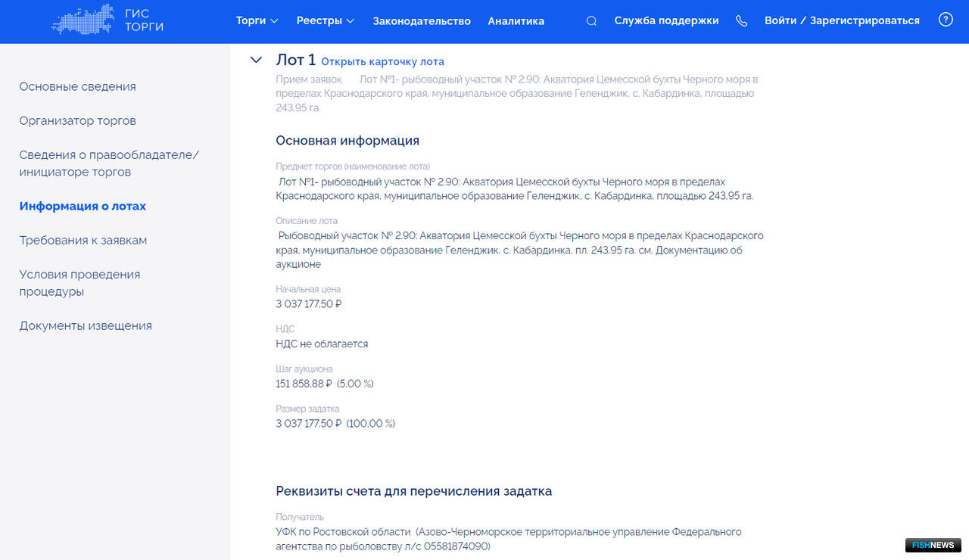Click the Служба поддержки link
The width and height of the screenshot is (969, 560).
666,21
